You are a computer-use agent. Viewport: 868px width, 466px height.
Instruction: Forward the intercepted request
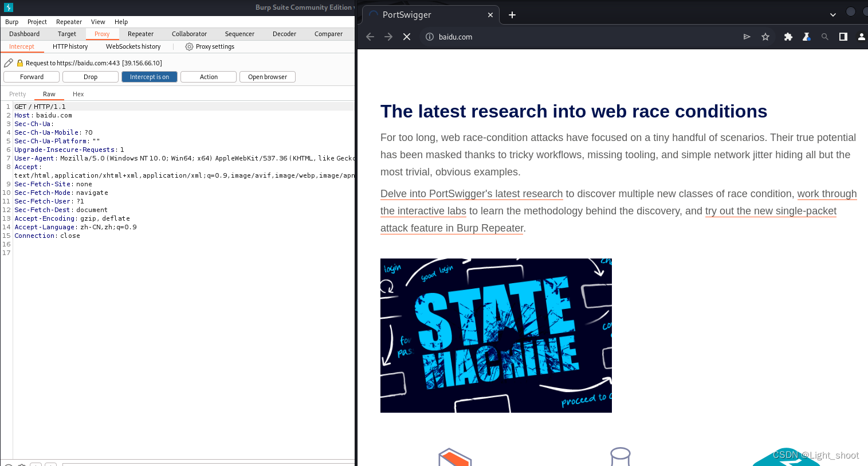[32, 77]
